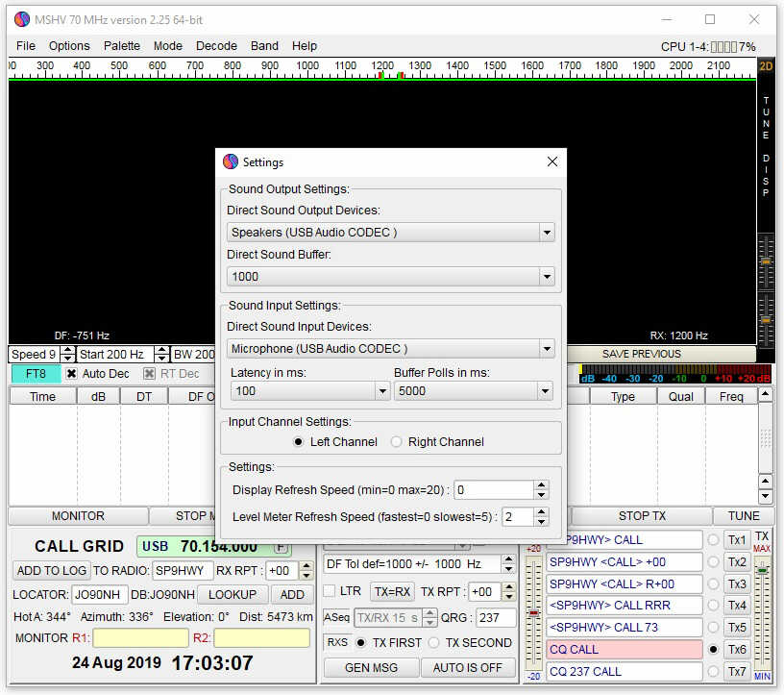Image resolution: width=784 pixels, height=695 pixels.
Task: Click the TX=RX button
Action: pyautogui.click(x=393, y=592)
